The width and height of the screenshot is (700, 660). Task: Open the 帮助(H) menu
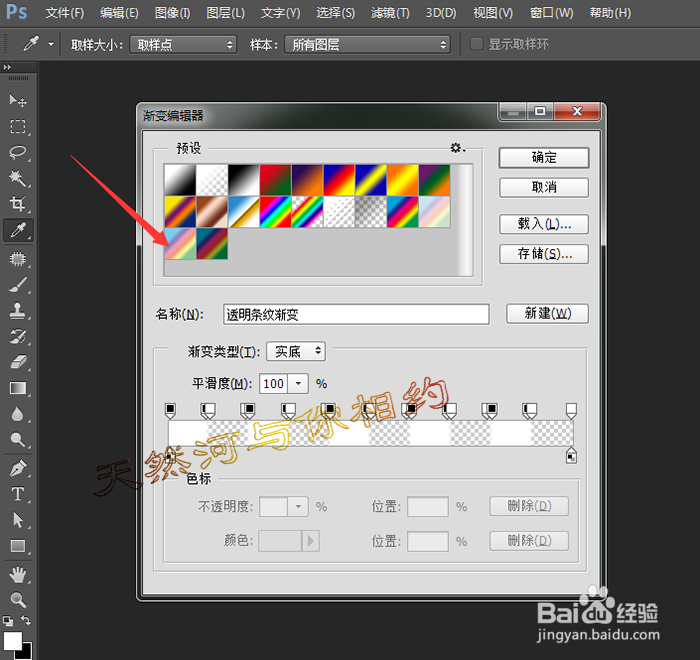610,13
